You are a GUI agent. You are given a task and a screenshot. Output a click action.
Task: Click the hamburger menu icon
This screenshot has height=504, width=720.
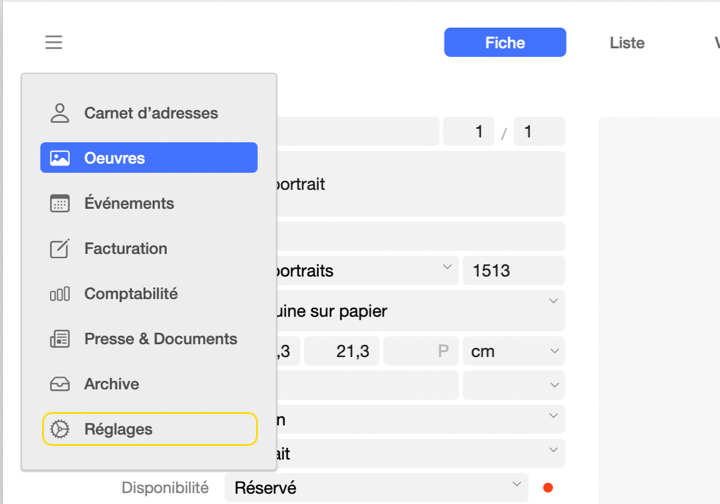tap(54, 42)
